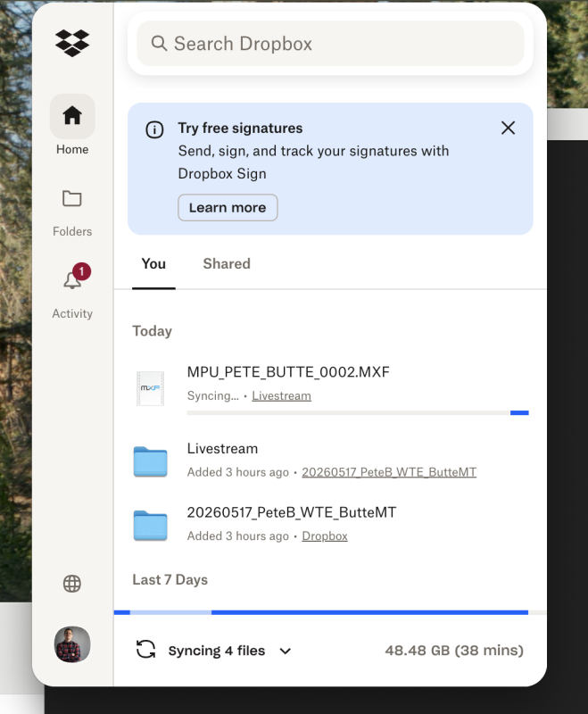This screenshot has width=588, height=714.
Task: Click the Learn more button
Action: (x=228, y=208)
